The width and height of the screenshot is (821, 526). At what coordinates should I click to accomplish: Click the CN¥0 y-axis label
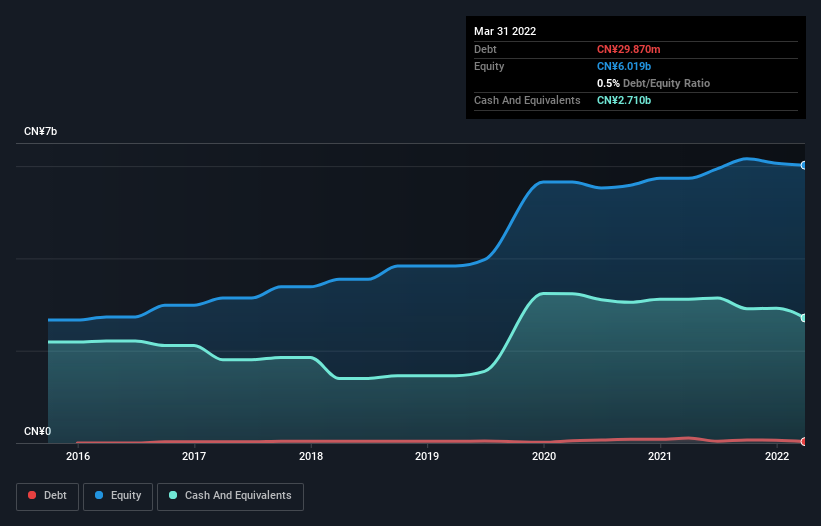click(x=37, y=431)
